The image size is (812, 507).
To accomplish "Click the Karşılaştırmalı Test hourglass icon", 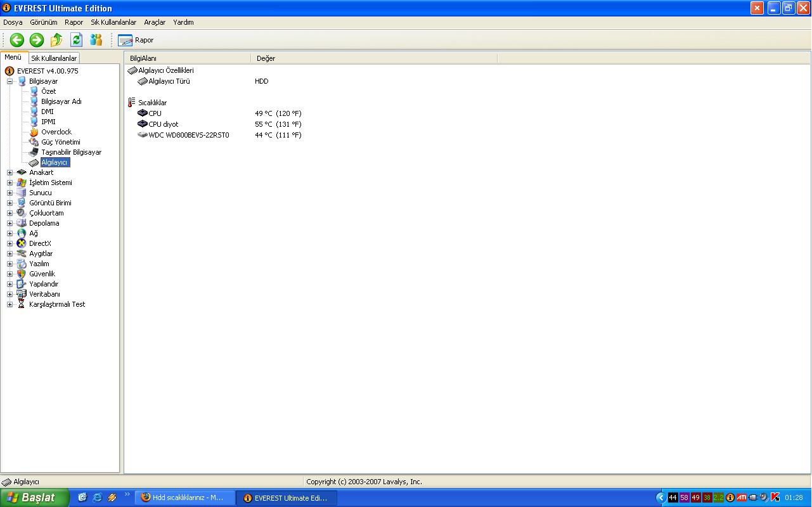I will pyautogui.click(x=22, y=304).
